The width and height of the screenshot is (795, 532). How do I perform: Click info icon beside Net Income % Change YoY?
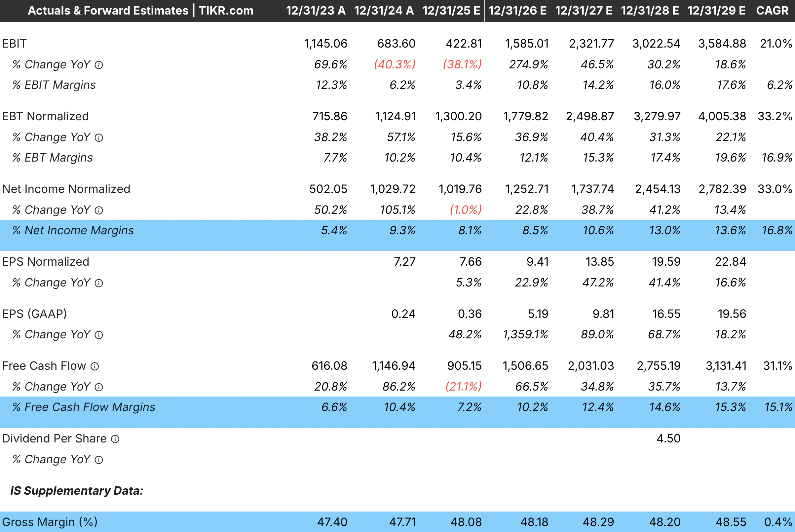(x=99, y=210)
